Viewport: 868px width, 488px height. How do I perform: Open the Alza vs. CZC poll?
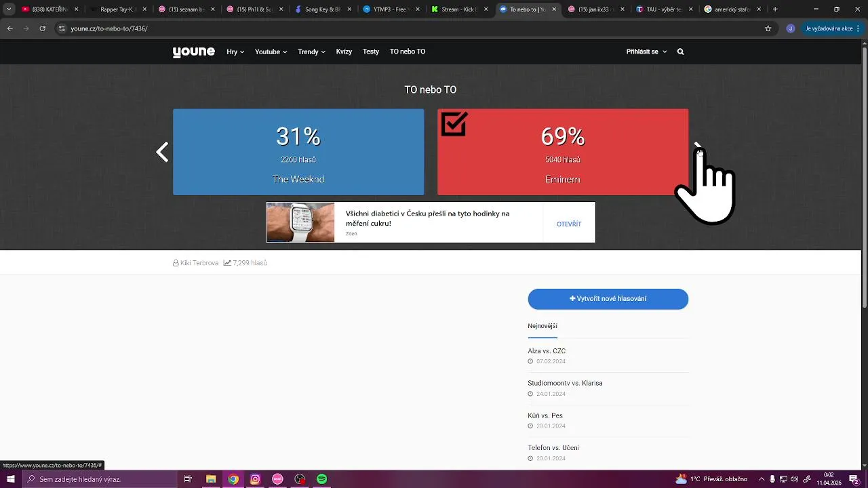pos(547,351)
